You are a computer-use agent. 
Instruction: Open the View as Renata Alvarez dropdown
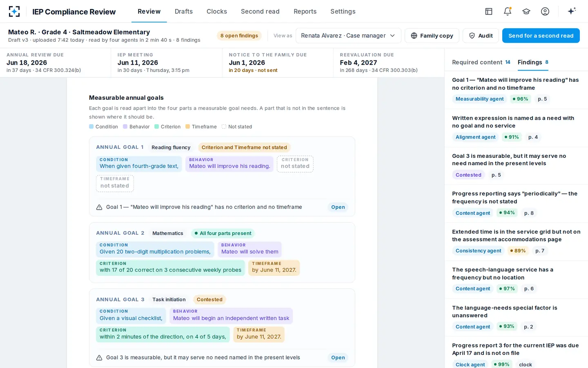click(348, 36)
